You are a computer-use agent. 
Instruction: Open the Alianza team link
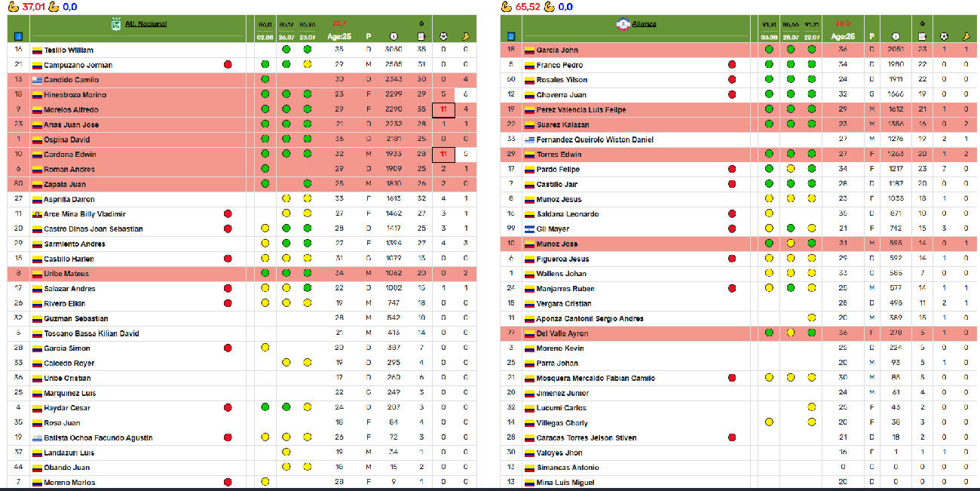[x=644, y=24]
